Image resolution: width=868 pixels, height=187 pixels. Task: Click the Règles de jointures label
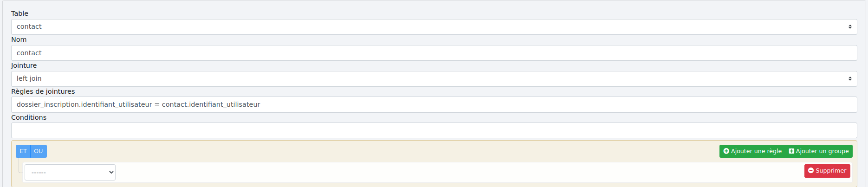click(43, 91)
